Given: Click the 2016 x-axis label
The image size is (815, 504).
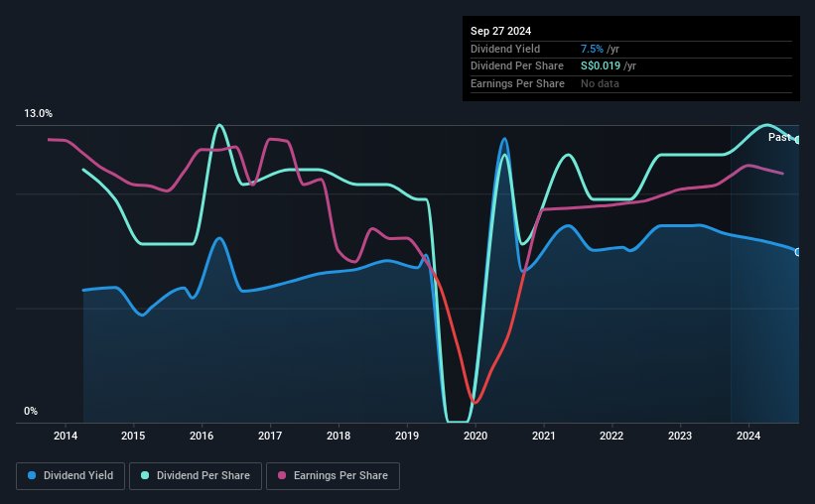Looking at the screenshot, I should coord(202,436).
